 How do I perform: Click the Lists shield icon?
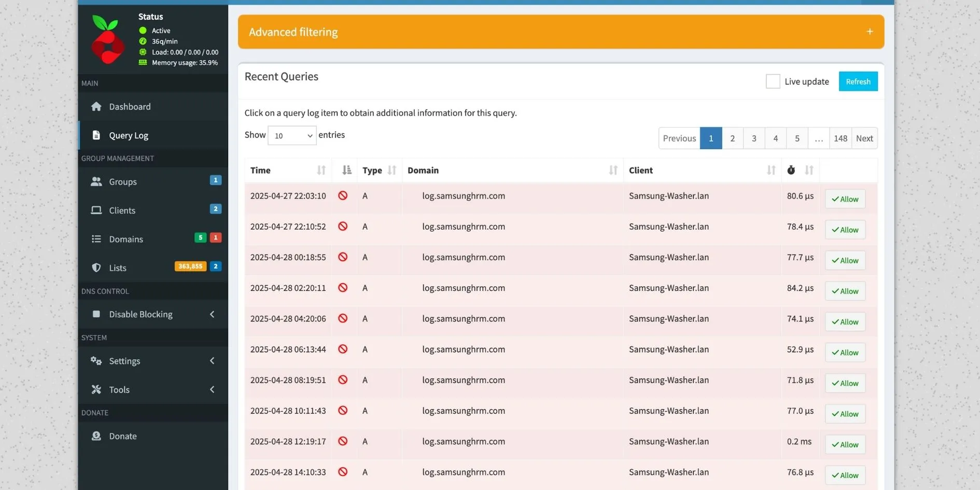tap(96, 268)
